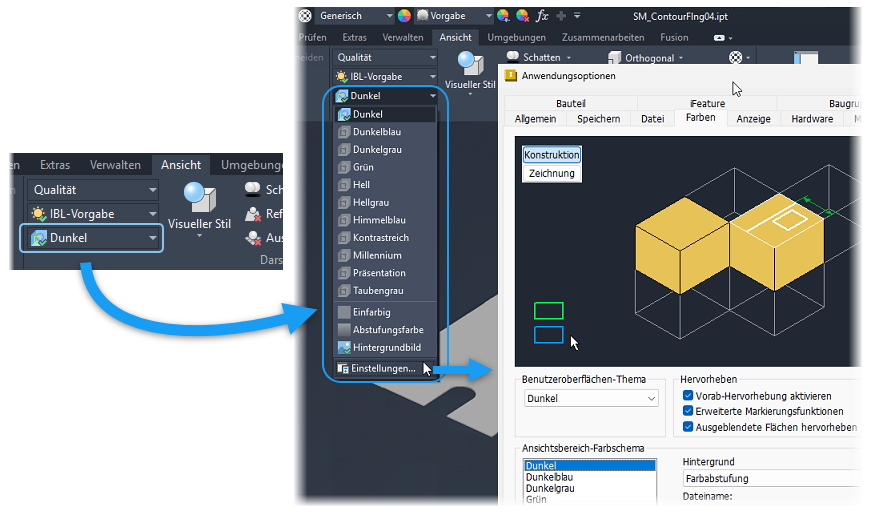Viewport: 875px width, 513px height.
Task: Click the Kontrastreich color scheme icon
Action: 344,238
